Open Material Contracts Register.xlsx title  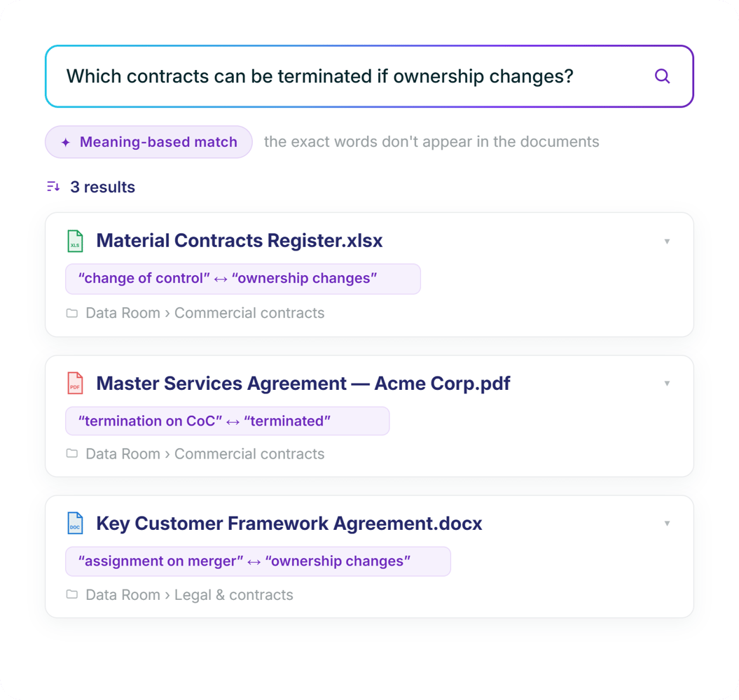[240, 241]
